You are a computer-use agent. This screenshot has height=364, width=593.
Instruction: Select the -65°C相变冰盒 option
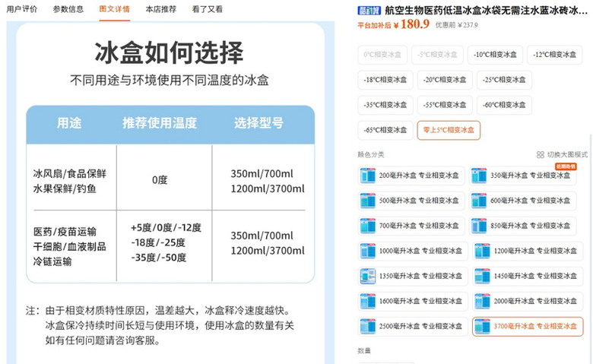[385, 131]
